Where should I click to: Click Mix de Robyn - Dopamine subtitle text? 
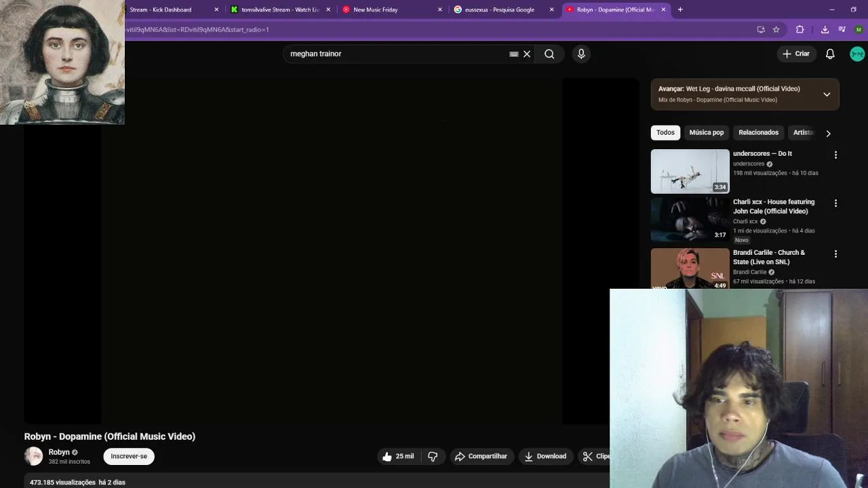(x=717, y=100)
